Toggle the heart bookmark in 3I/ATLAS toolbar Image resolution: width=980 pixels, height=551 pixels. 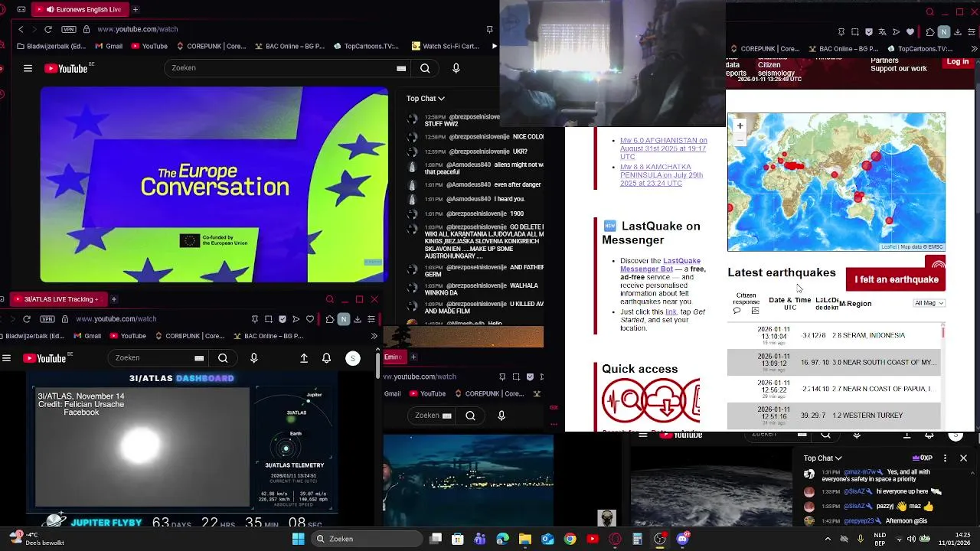tap(310, 319)
